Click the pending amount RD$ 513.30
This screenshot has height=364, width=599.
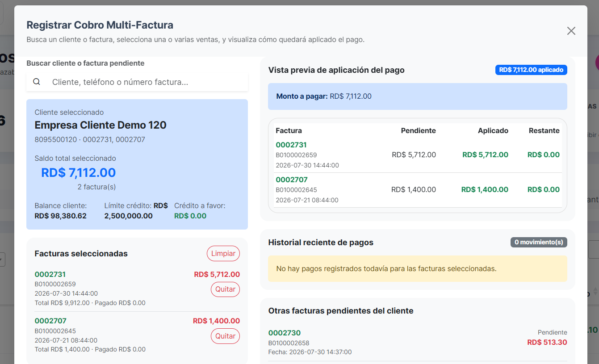coord(547,343)
